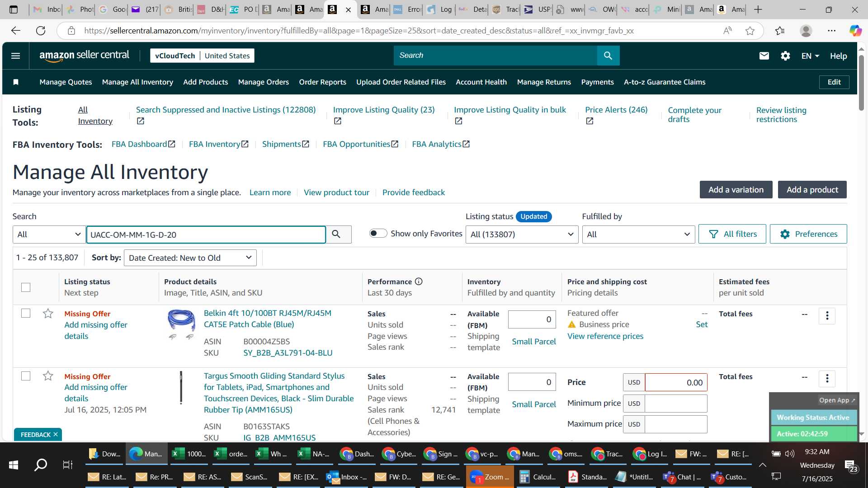Open EN language dropdown

(810, 56)
